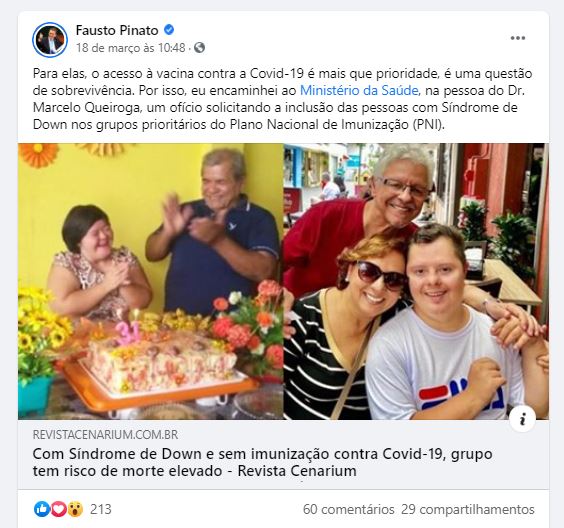Open the three-dot post options menu
This screenshot has width=564, height=528.
point(518,38)
